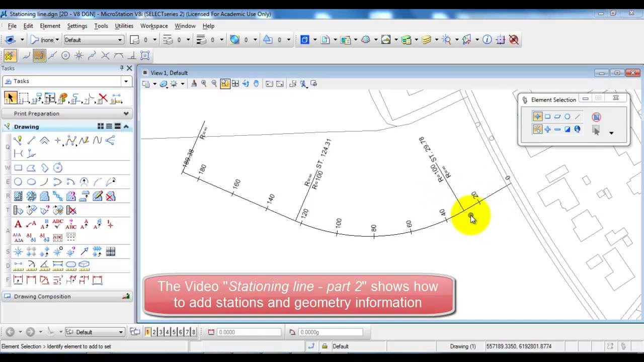The width and height of the screenshot is (644, 362).
Task: Choose the Intersection snap mode icon
Action: (x=105, y=56)
